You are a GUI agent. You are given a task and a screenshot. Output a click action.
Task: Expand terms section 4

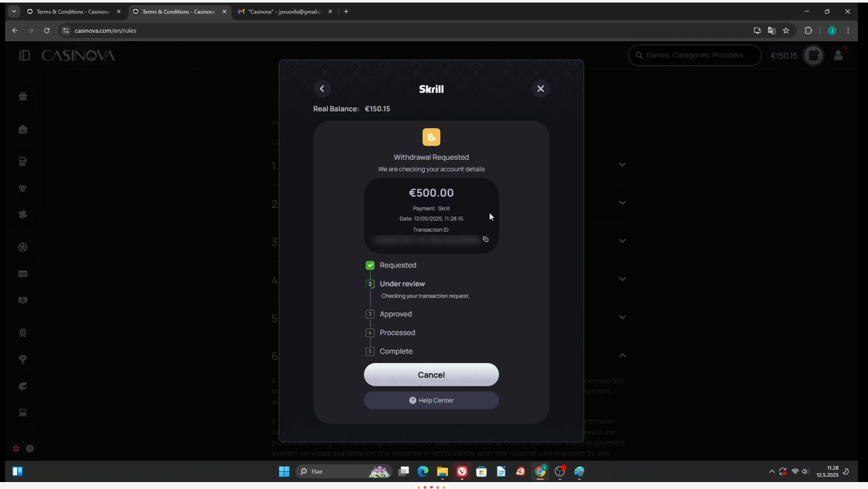(623, 279)
